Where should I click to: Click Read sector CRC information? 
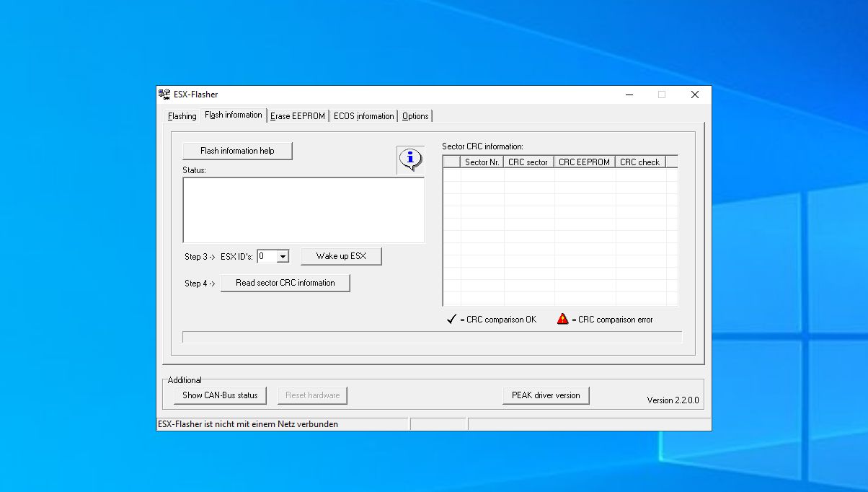285,282
